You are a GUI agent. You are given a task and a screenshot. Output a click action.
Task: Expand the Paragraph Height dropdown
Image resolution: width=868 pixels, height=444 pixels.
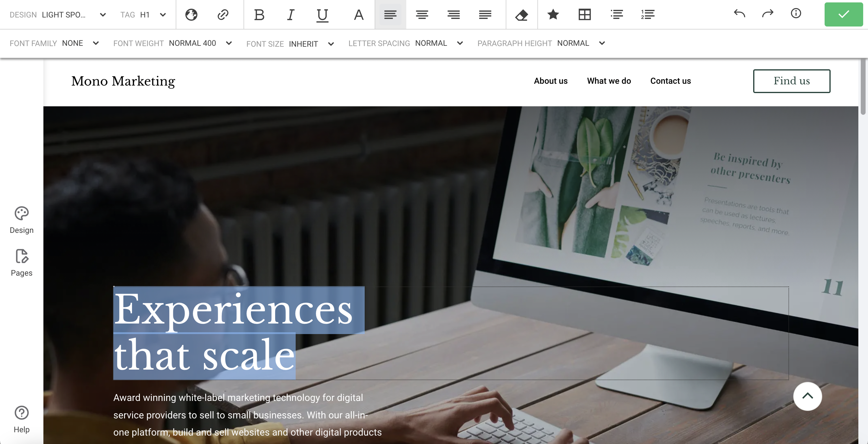point(542,43)
